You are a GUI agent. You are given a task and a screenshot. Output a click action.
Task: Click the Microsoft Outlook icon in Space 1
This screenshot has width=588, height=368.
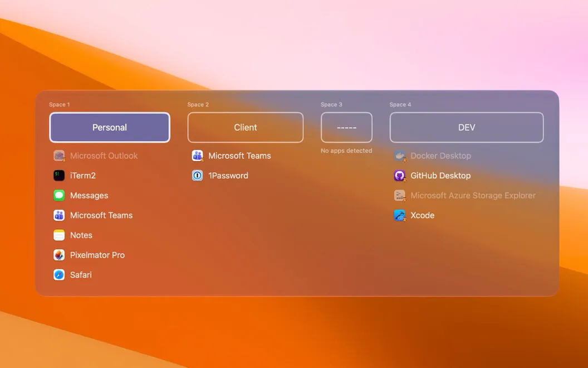click(59, 156)
